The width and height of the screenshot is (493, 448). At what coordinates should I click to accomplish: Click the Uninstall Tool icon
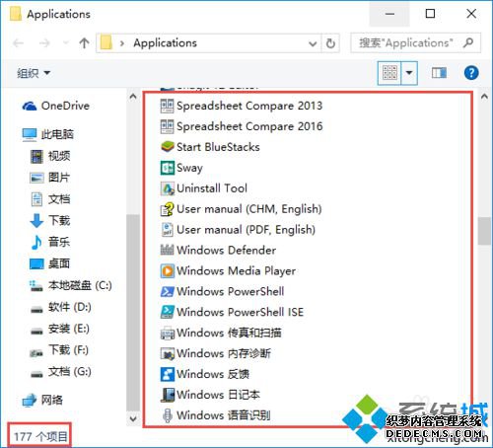(167, 188)
